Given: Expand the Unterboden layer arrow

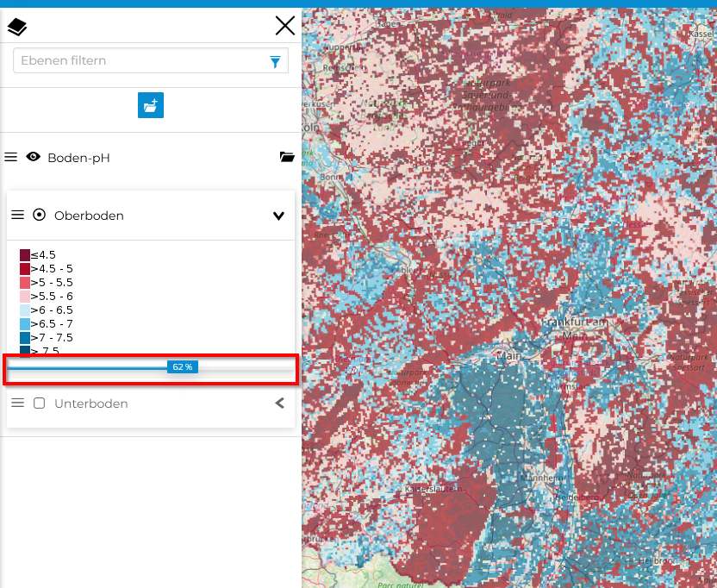Looking at the screenshot, I should 279,403.
